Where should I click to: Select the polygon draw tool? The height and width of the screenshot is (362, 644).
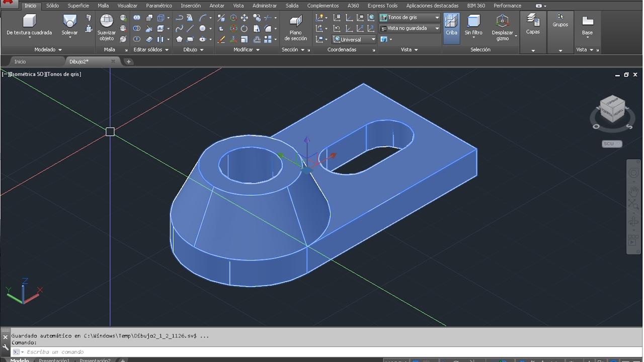(179, 39)
